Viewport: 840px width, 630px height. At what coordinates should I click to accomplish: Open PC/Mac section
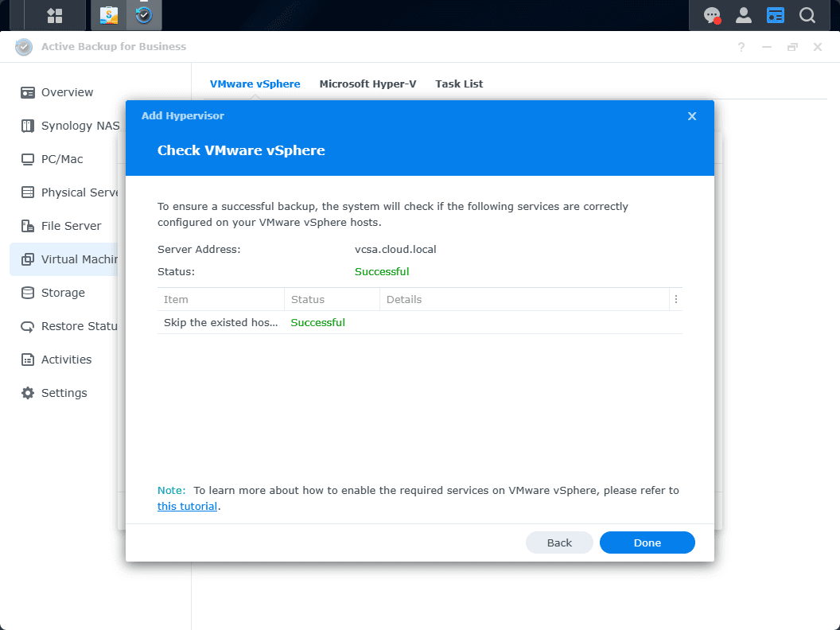coord(62,160)
